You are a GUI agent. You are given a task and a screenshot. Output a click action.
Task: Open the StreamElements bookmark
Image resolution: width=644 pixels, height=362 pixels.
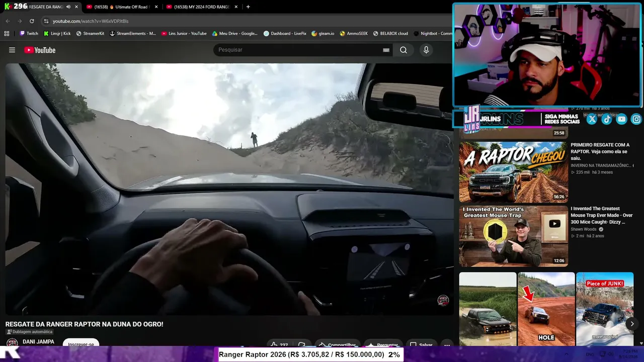click(133, 34)
